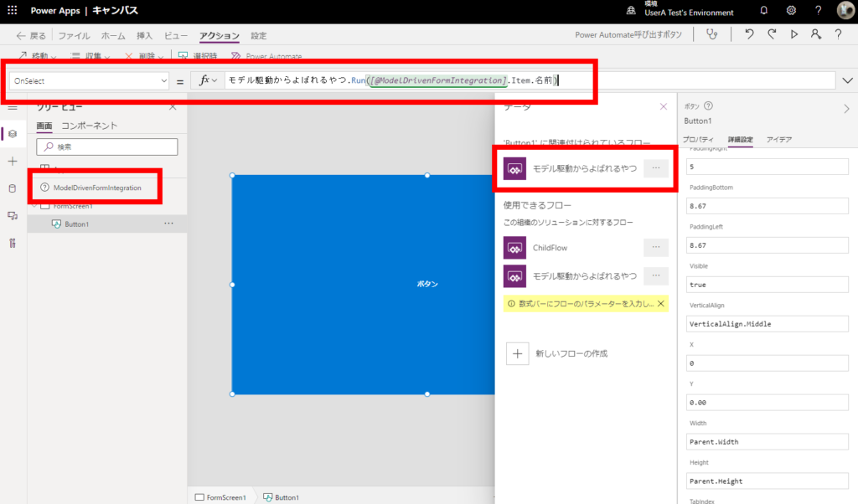Edit the Width property Parent.Width

pos(768,442)
